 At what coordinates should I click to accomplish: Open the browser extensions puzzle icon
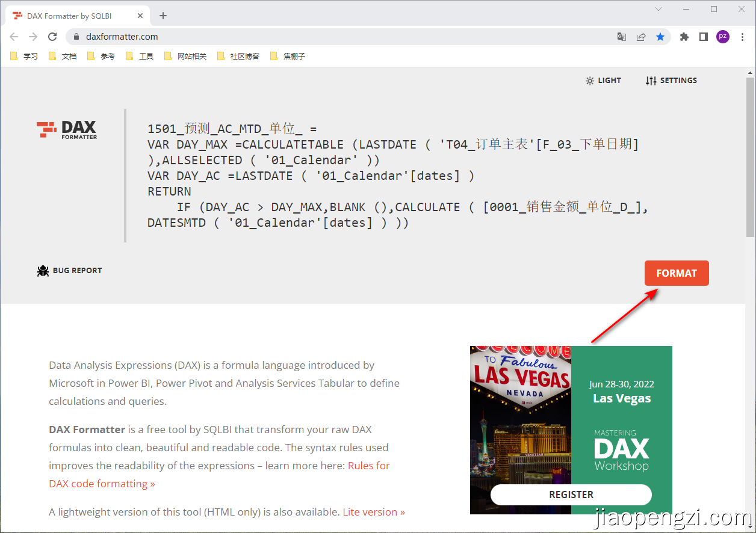[x=684, y=37]
